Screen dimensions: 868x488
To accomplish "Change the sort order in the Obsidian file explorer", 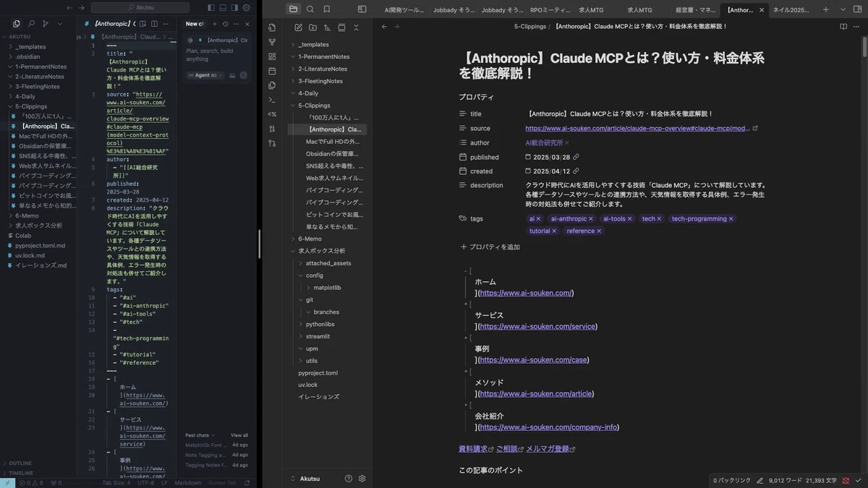I will (327, 27).
